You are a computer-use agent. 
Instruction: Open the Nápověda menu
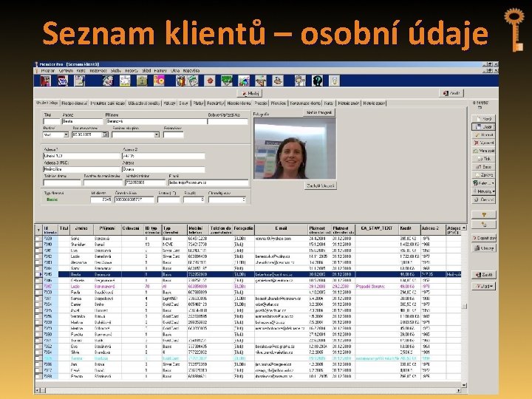191,71
